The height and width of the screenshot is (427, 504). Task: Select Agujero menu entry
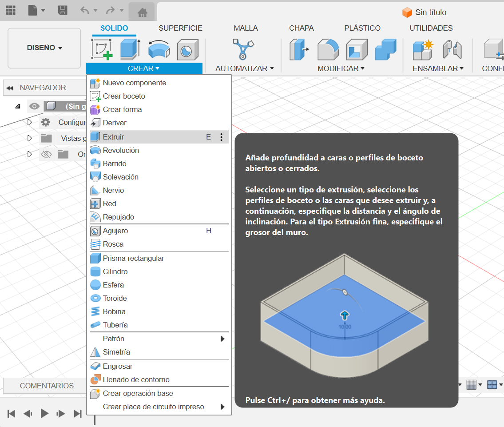(159, 231)
